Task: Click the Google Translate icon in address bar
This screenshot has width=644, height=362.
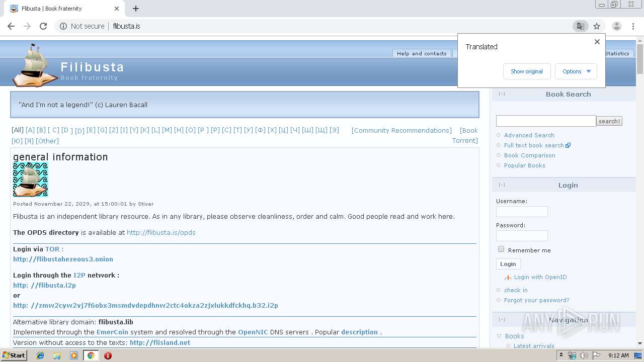Action: (580, 26)
